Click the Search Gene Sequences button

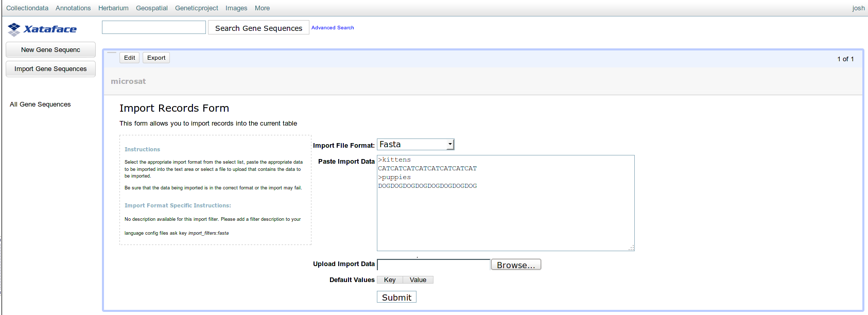point(258,28)
